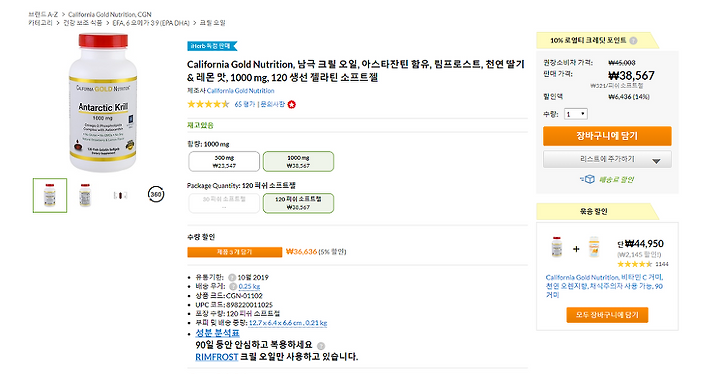The image size is (720, 374).
Task: Click the iHerb exclusive sale badge
Action: point(212,46)
